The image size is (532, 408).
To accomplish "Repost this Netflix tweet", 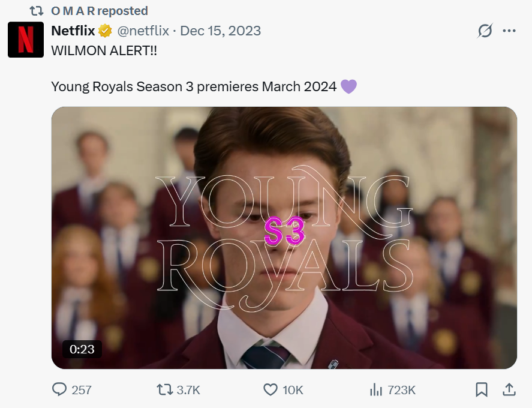I will (164, 390).
